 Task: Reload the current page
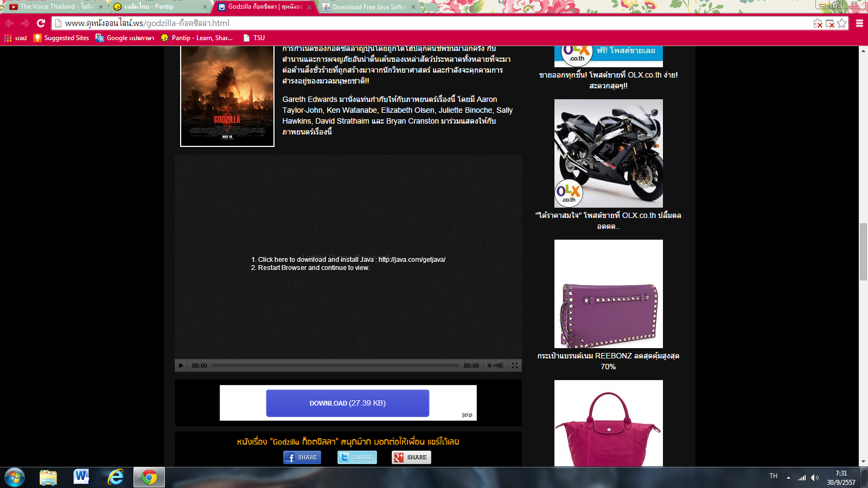(41, 23)
